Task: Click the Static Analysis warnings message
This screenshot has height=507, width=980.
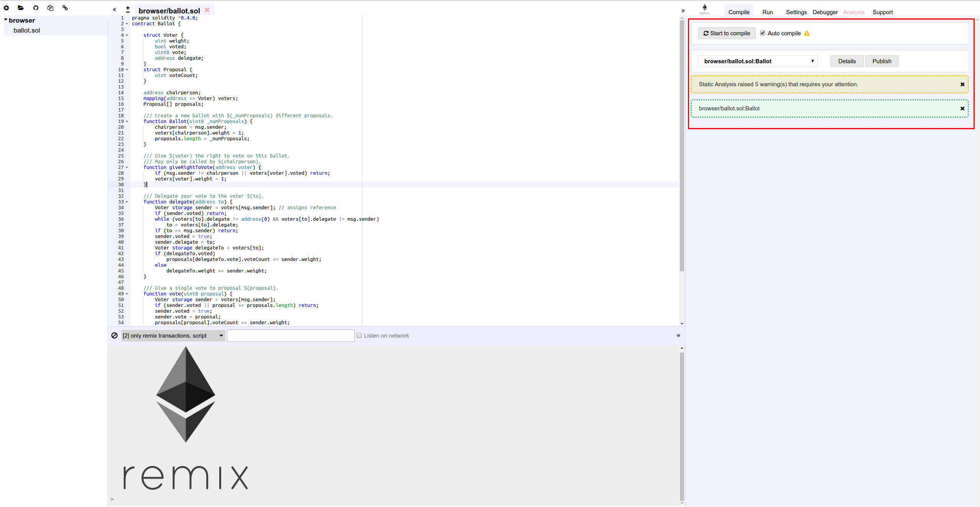Action: (x=829, y=84)
